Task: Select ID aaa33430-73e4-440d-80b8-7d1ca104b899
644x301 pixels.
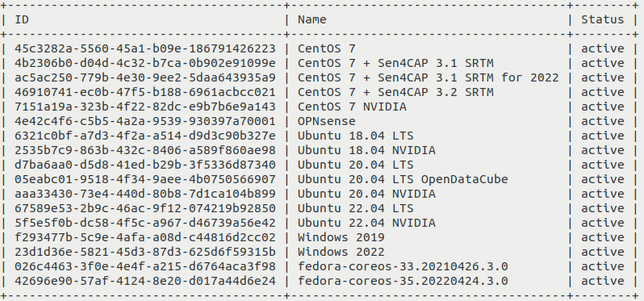Action: [x=145, y=194]
